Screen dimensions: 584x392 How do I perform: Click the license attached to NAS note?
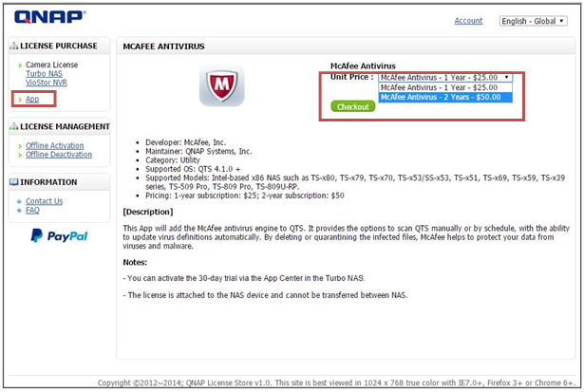(x=265, y=295)
